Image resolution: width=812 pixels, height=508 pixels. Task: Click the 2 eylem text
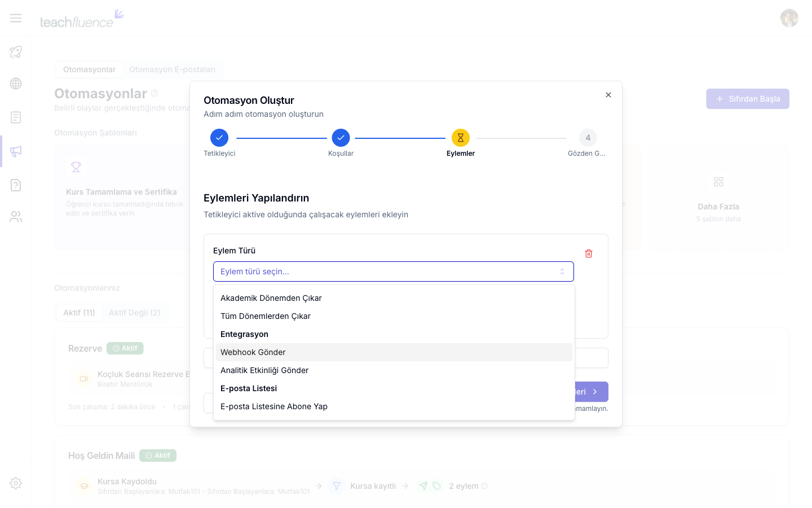coord(464,486)
